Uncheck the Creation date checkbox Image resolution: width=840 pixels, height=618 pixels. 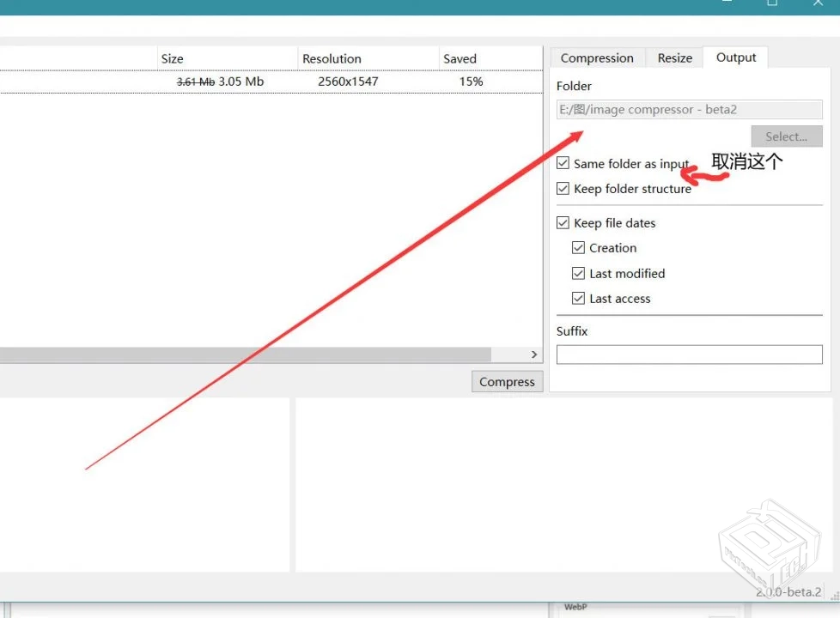pos(579,248)
